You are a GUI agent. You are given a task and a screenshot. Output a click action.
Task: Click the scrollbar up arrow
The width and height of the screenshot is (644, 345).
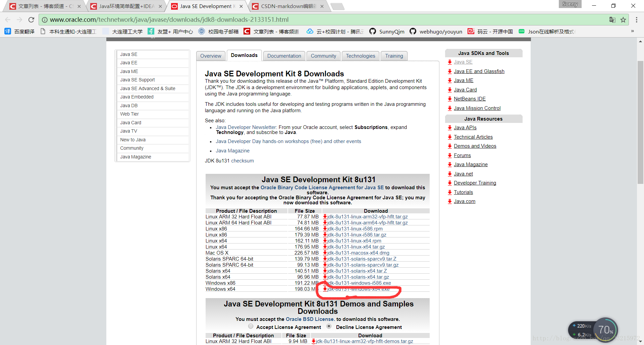click(640, 42)
